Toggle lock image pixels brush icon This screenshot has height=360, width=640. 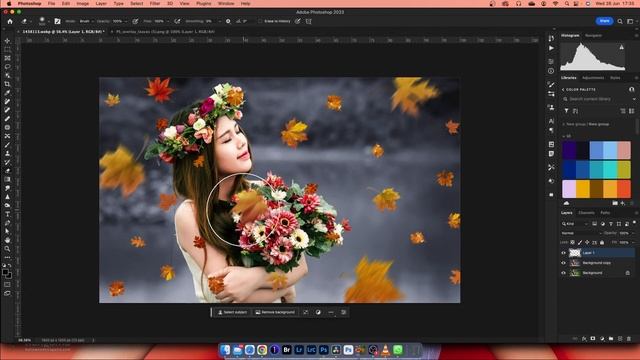[x=580, y=242]
